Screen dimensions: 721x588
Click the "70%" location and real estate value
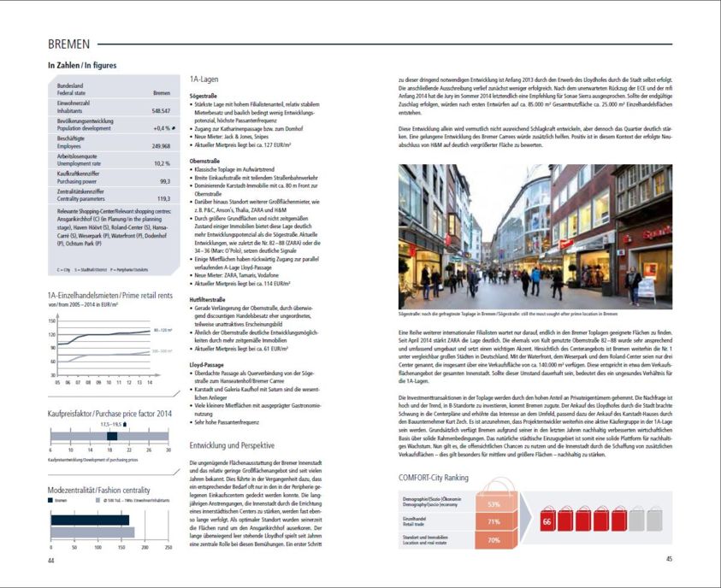click(493, 540)
